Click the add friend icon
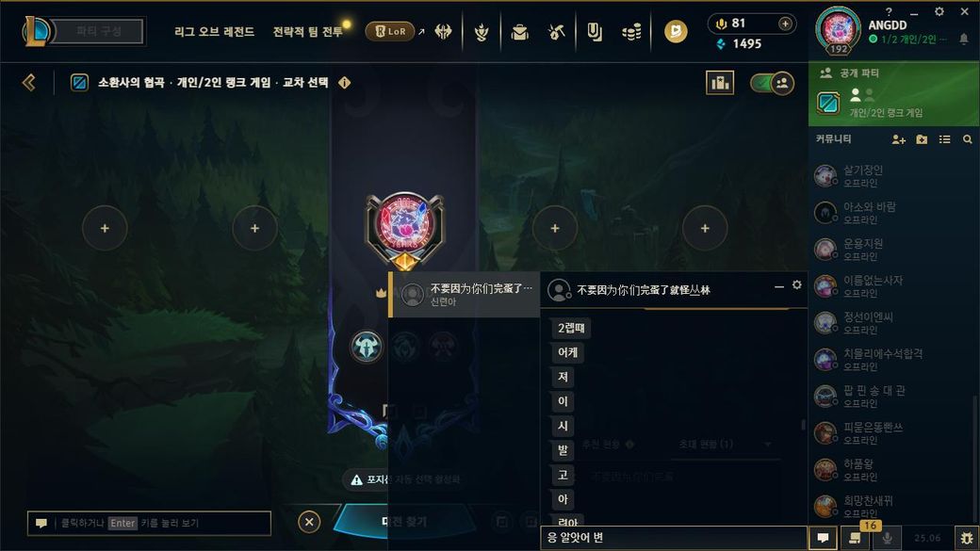980x551 pixels. click(x=898, y=139)
